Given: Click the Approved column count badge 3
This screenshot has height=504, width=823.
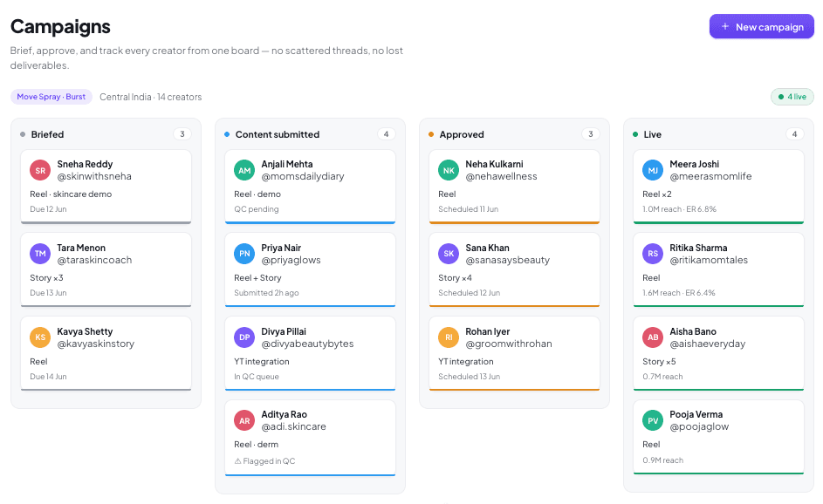Looking at the screenshot, I should click(x=591, y=134).
